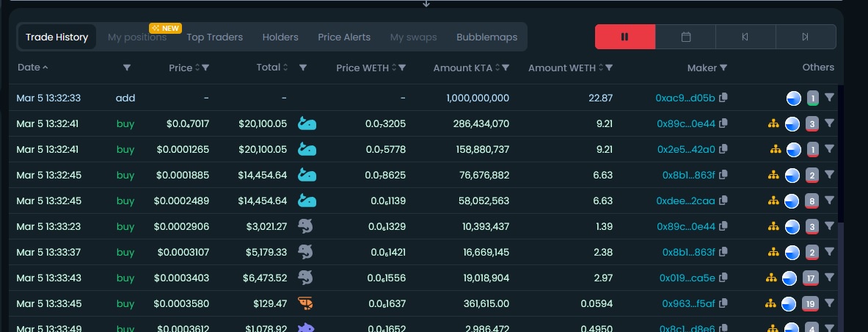This screenshot has height=332, width=868.
Task: Open the Holders tab
Action: (x=280, y=37)
